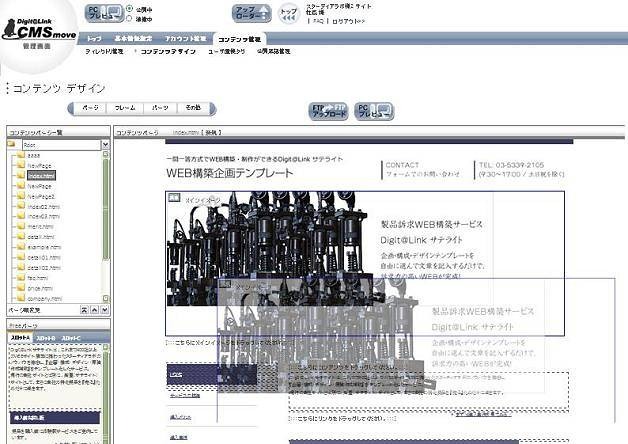Click the dark navy 導入事例 parts header
This screenshot has width=628, height=444.
point(55,418)
